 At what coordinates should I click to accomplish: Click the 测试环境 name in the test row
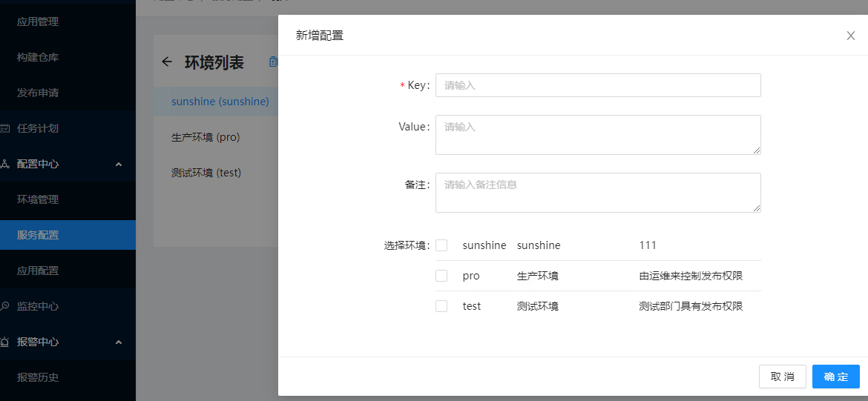[x=538, y=306]
